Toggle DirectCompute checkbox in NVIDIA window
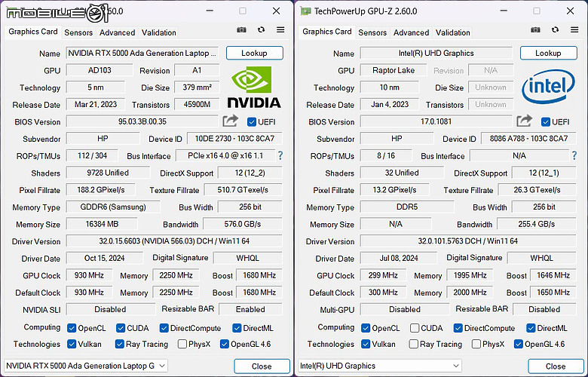Viewport: 588px width, 377px height. click(164, 328)
